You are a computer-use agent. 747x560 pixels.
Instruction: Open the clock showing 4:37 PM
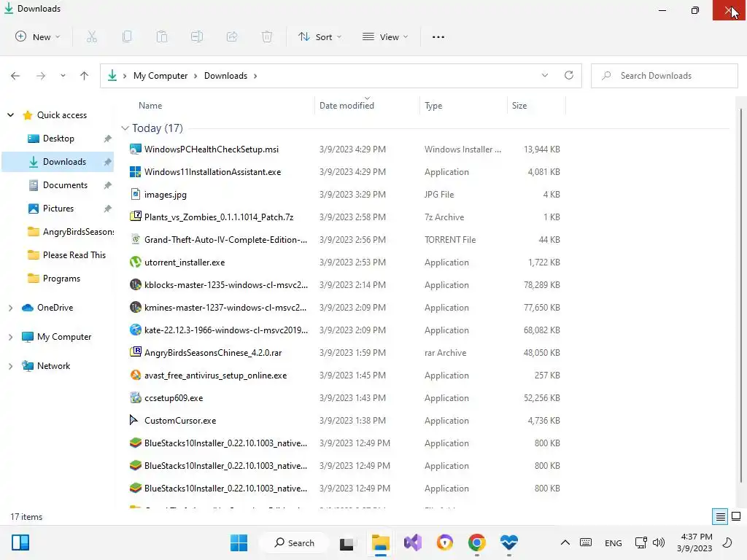tap(694, 542)
